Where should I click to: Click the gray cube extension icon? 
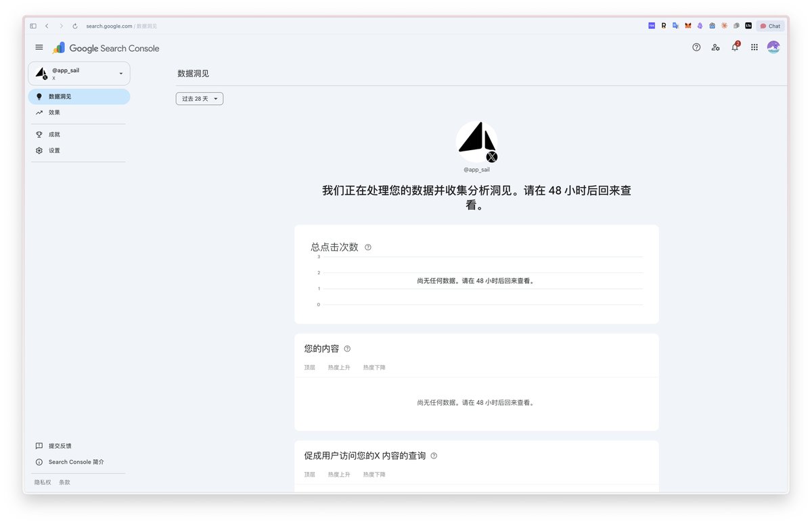click(736, 26)
